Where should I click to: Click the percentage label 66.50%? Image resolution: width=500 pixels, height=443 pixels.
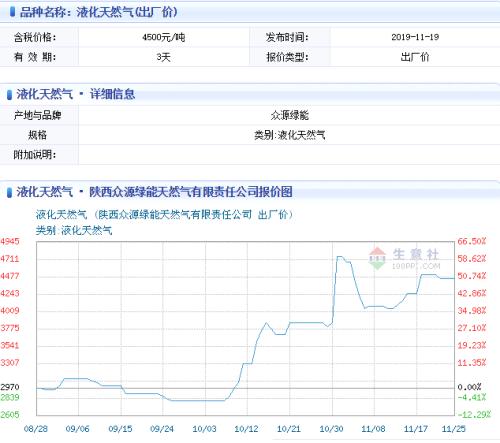point(472,241)
